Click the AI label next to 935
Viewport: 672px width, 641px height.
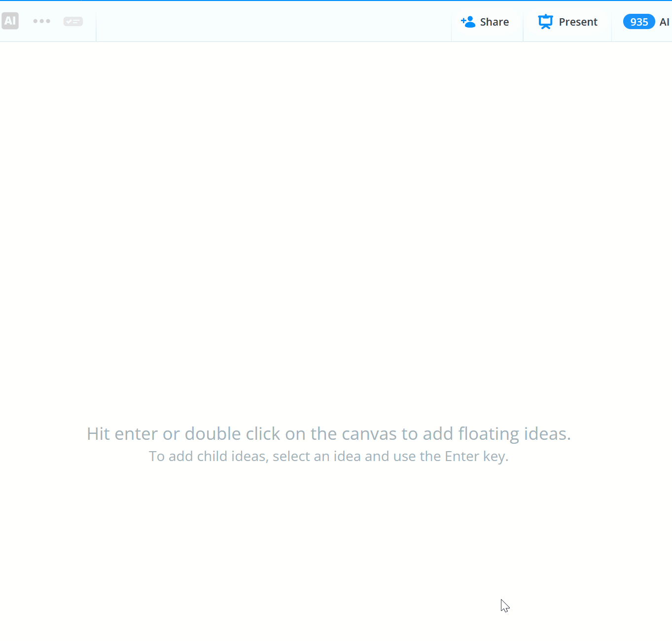[x=664, y=22]
